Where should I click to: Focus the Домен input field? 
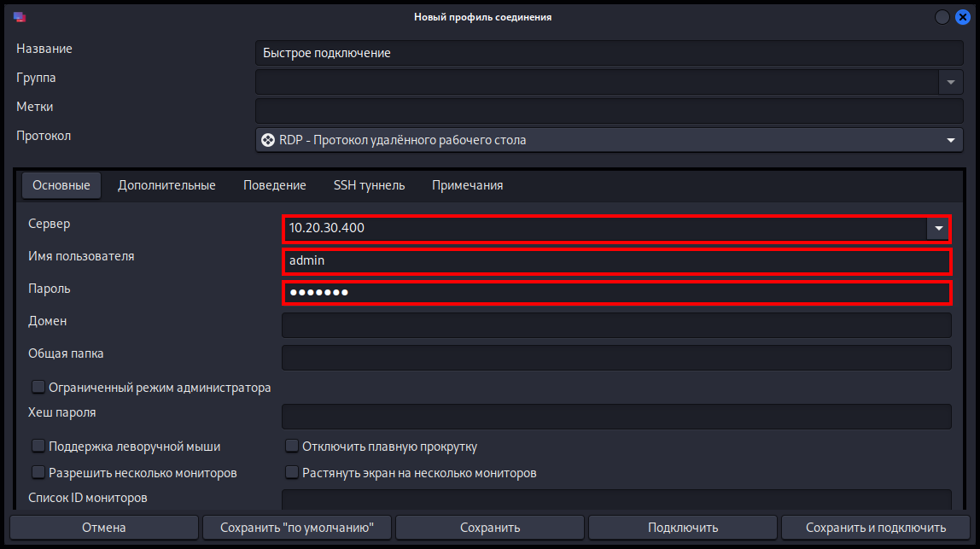click(616, 325)
